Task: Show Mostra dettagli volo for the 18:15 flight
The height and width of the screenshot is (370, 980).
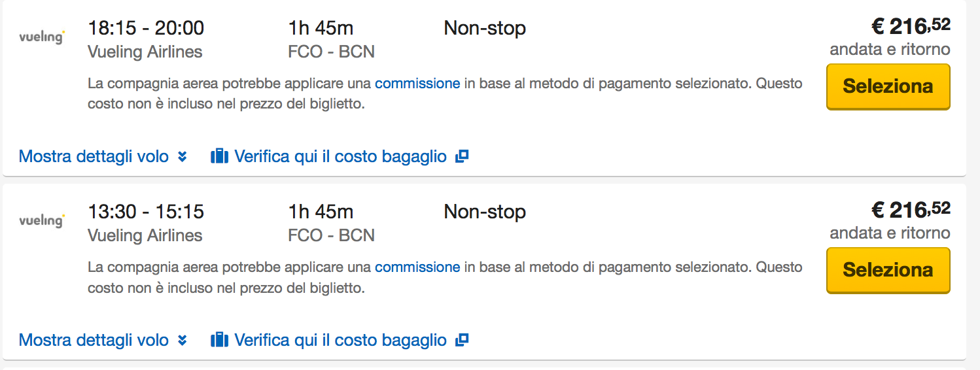Action: [x=94, y=157]
